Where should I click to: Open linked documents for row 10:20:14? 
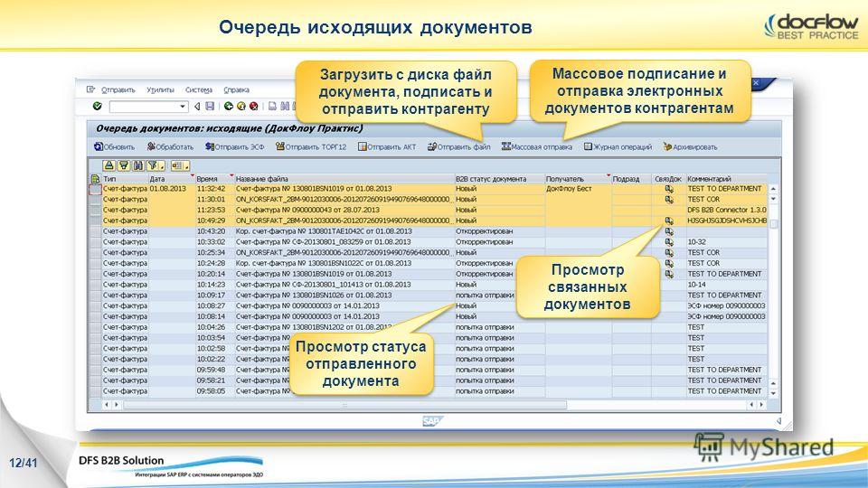pos(669,274)
